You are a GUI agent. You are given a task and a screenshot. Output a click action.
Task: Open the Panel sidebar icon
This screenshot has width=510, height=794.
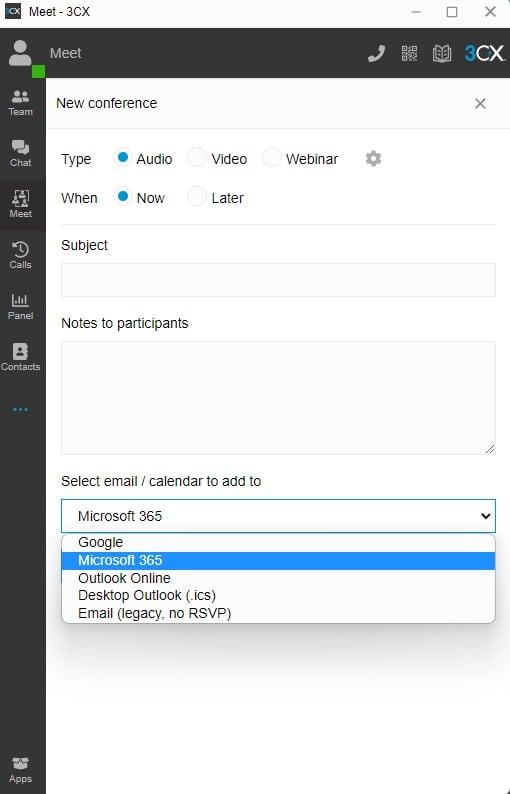coord(20,307)
